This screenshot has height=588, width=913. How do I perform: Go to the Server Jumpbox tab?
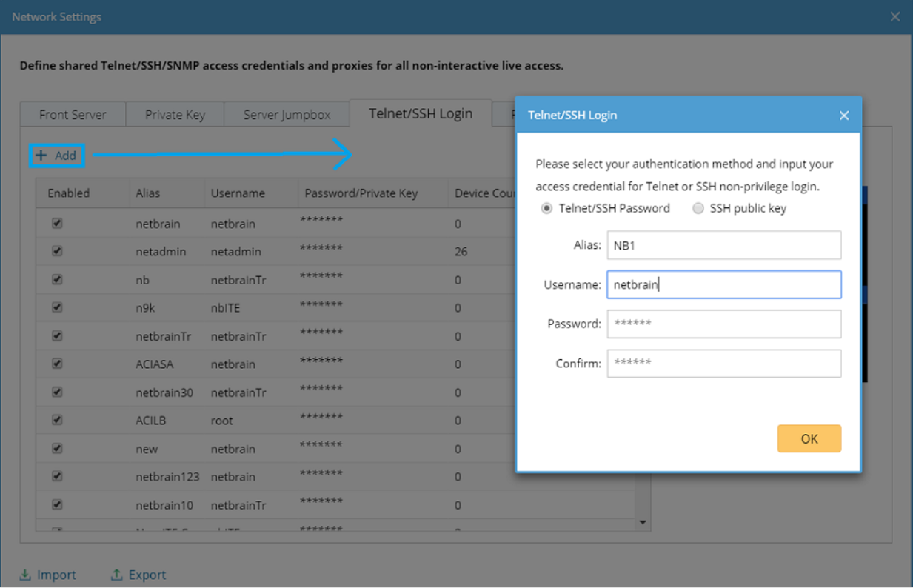(x=287, y=115)
